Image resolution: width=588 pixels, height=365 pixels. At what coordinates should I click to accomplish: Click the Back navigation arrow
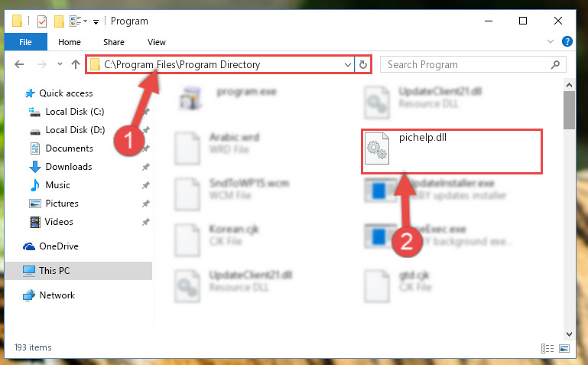tap(19, 64)
